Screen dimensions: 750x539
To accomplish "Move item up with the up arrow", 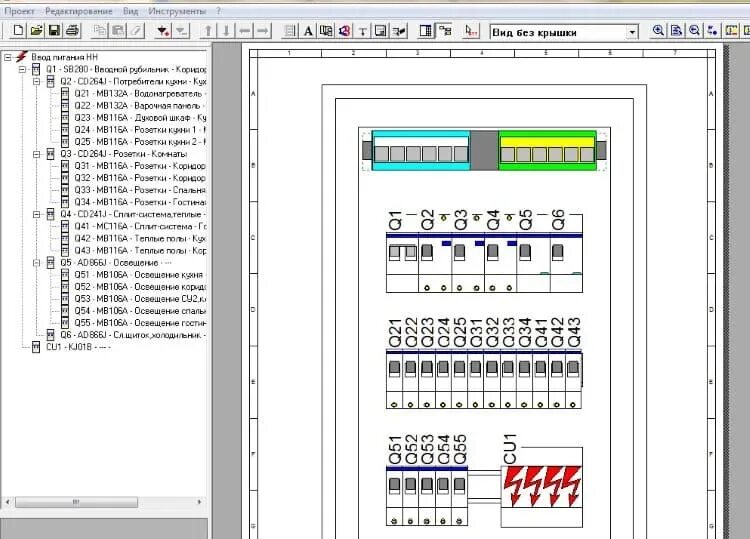I will [x=208, y=32].
